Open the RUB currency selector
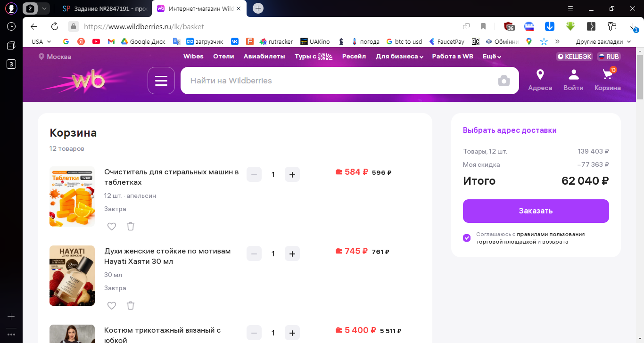 point(609,57)
